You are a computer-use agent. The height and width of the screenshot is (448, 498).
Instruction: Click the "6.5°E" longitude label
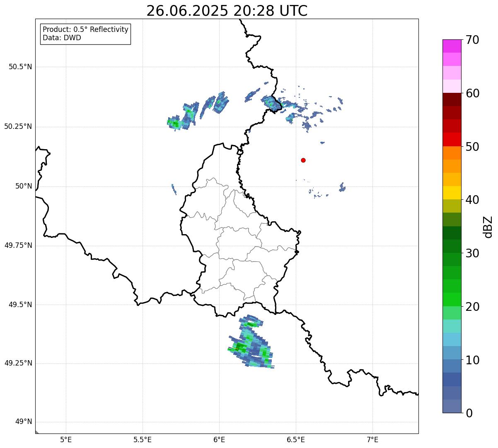(296, 440)
